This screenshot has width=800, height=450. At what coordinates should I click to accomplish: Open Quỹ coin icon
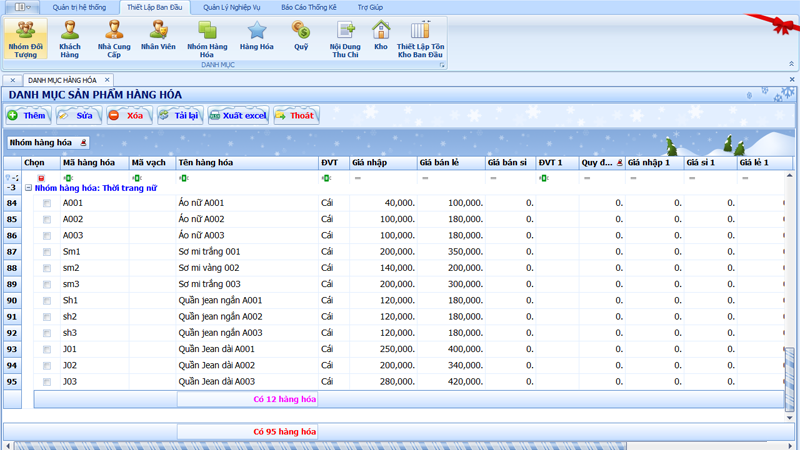point(301,36)
